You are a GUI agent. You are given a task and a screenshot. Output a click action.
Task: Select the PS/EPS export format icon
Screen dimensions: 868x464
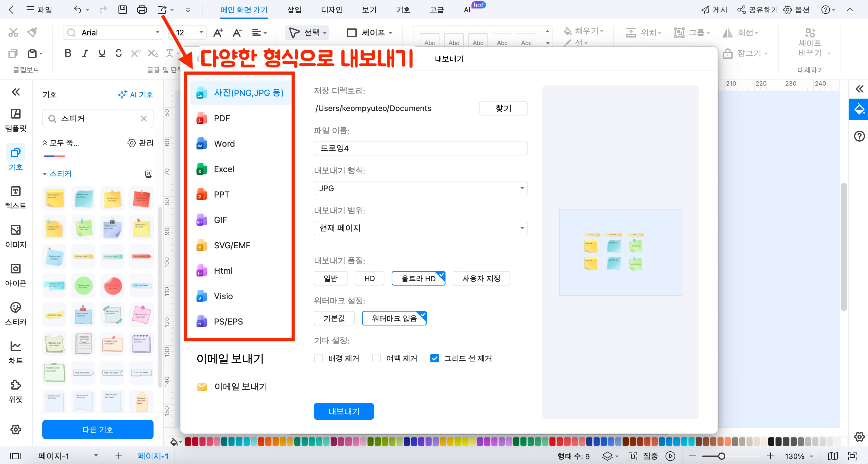click(x=201, y=322)
